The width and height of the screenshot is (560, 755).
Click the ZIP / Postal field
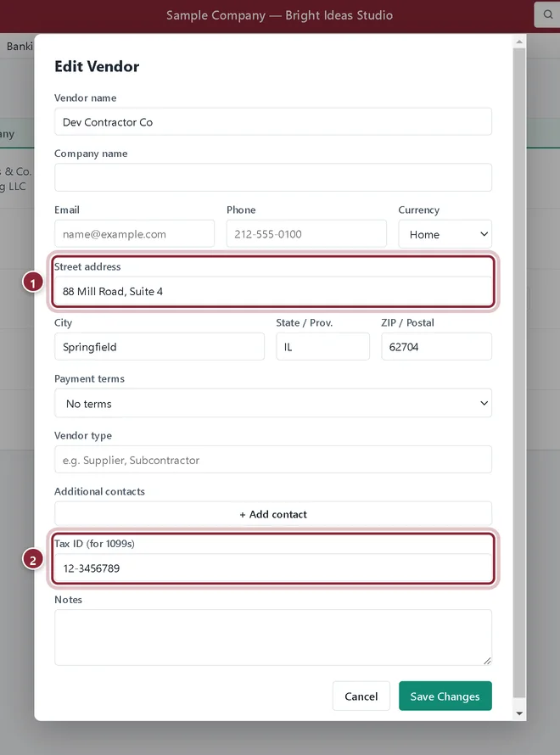436,347
